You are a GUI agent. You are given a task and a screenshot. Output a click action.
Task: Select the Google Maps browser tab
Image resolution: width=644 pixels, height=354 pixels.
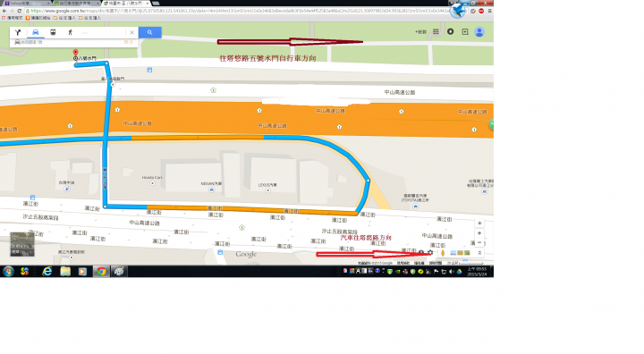[x=126, y=4]
